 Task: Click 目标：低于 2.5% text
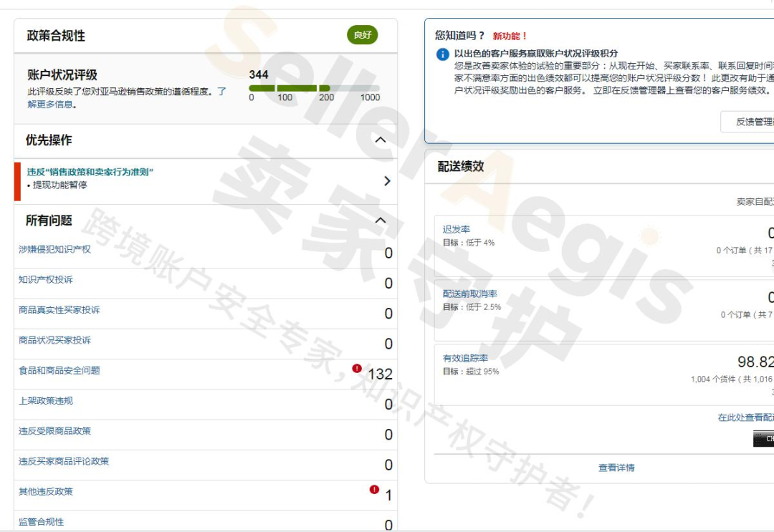pyautogui.click(x=472, y=306)
